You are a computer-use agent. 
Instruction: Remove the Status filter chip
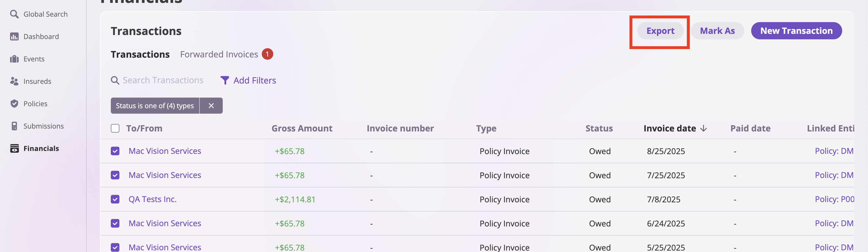pyautogui.click(x=211, y=106)
